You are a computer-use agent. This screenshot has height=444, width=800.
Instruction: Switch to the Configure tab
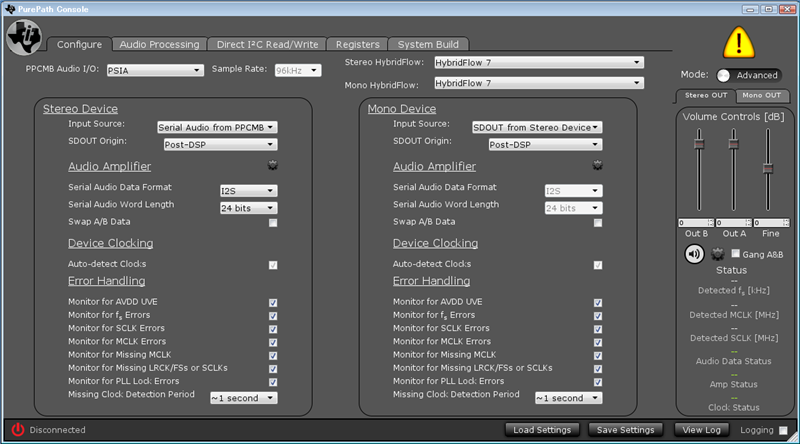79,44
